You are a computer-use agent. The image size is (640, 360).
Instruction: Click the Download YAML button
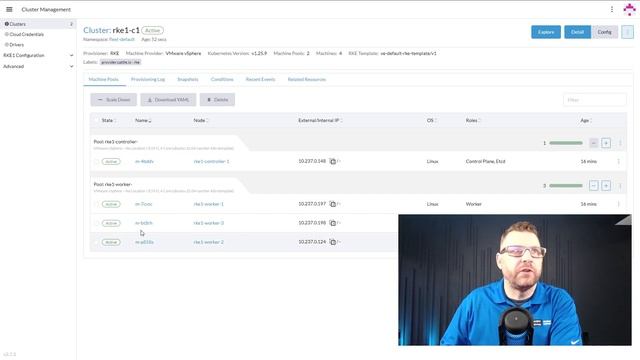[x=168, y=100]
